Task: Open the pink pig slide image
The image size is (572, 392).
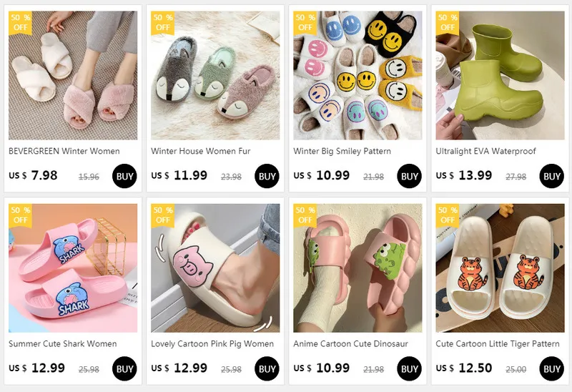Action: click(215, 268)
